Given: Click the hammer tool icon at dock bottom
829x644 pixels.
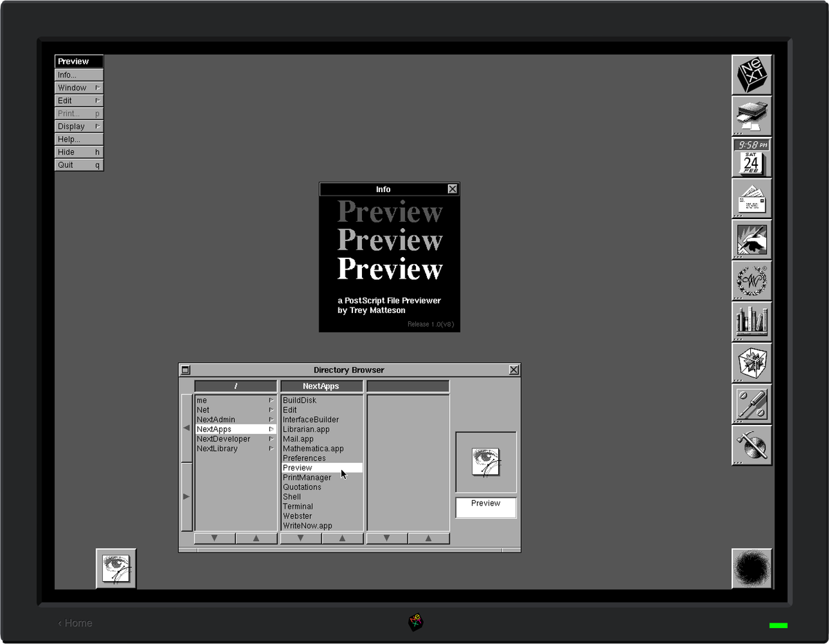Looking at the screenshot, I should (x=752, y=445).
